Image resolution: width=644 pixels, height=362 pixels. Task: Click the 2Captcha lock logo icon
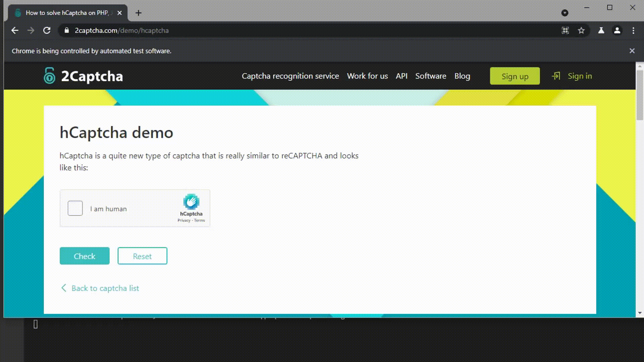pos(49,76)
